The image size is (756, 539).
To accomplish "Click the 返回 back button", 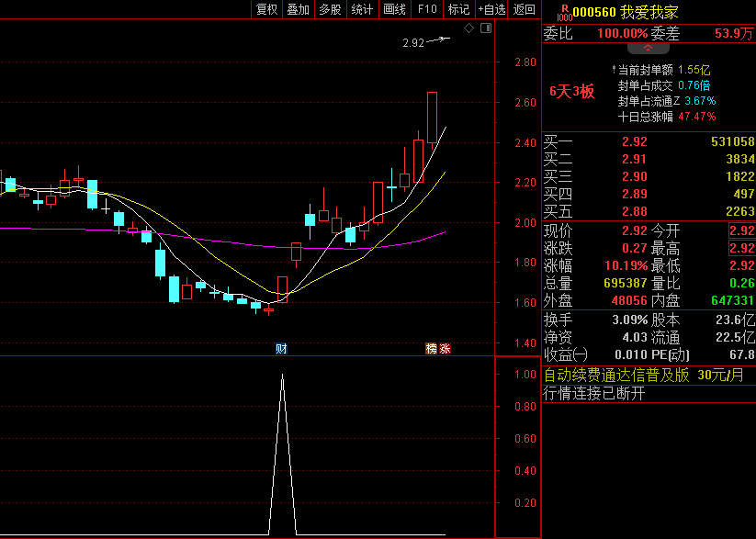I will click(524, 9).
